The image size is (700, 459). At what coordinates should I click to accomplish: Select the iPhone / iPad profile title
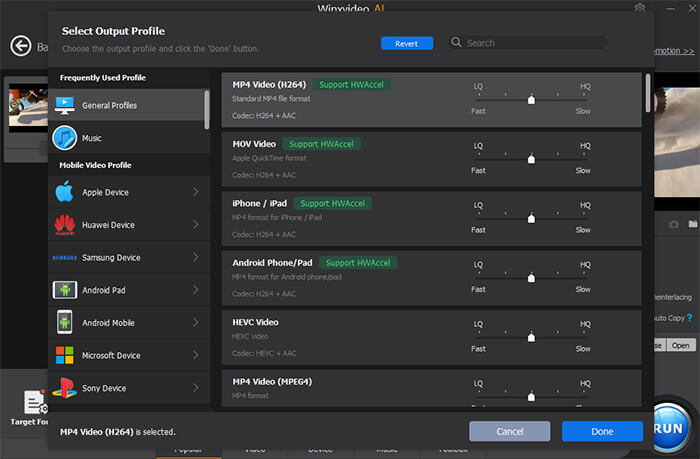259,203
